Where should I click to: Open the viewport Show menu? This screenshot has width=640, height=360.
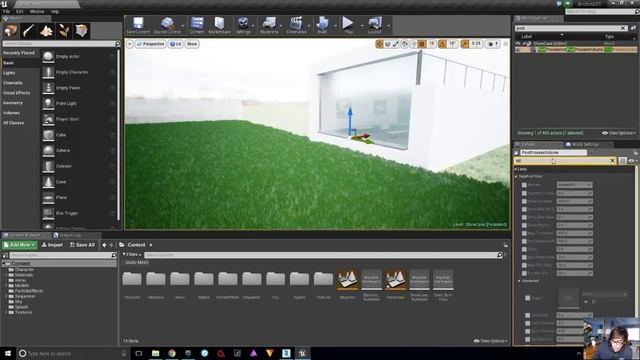coord(192,44)
